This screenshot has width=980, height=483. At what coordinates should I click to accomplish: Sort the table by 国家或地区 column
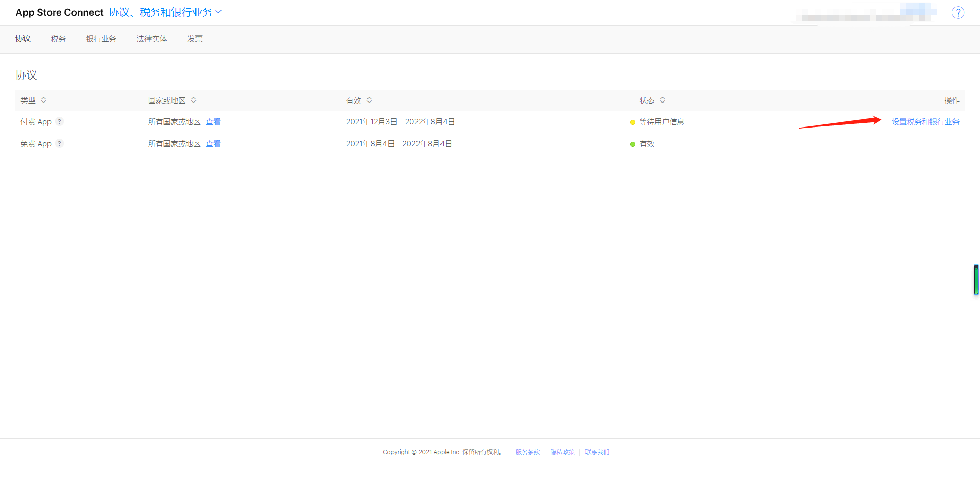click(173, 100)
